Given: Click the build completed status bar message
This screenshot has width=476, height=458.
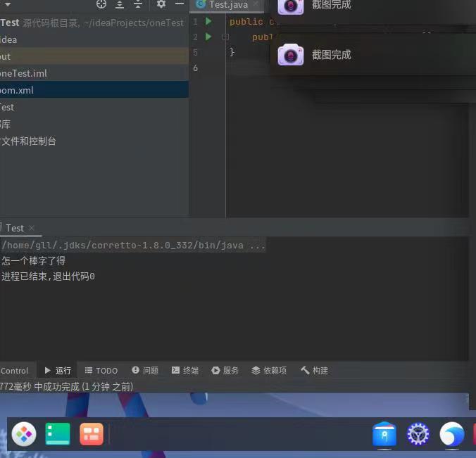Looking at the screenshot, I should [66, 387].
